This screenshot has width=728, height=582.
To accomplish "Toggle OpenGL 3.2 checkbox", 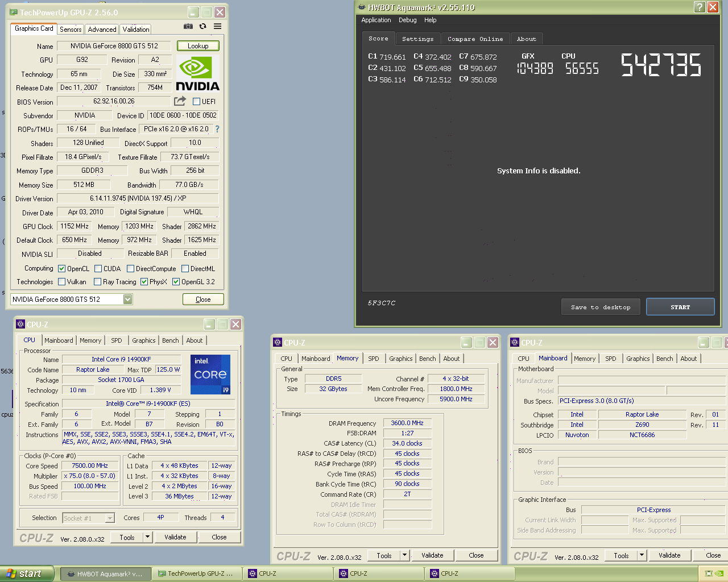I will point(176,282).
